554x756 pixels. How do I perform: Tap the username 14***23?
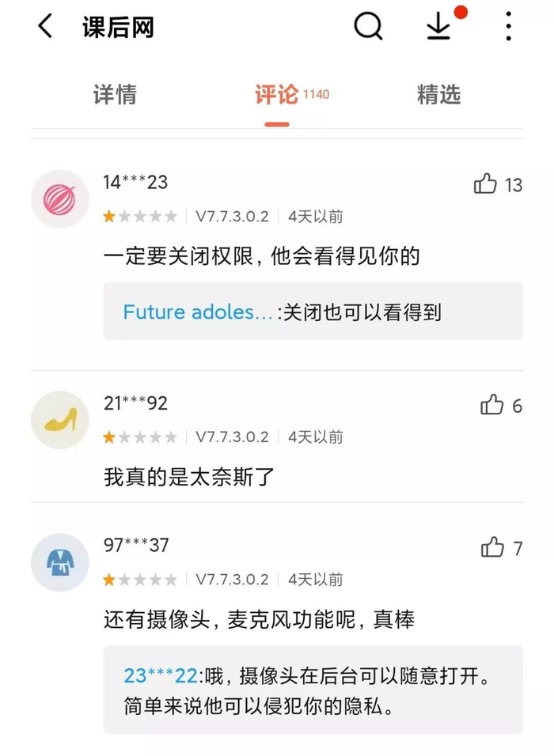point(135,182)
